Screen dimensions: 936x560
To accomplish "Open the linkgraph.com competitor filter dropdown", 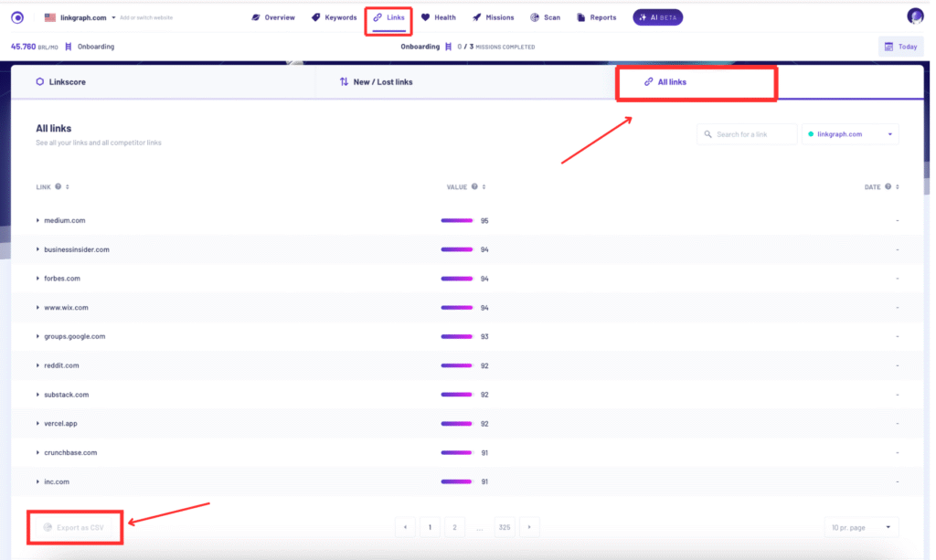I will pos(850,134).
